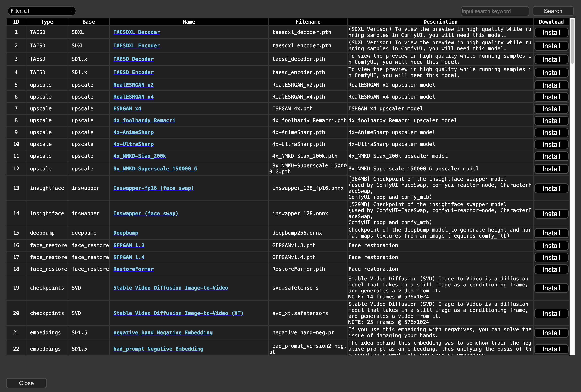Open the TAESD Decoder link

click(133, 59)
